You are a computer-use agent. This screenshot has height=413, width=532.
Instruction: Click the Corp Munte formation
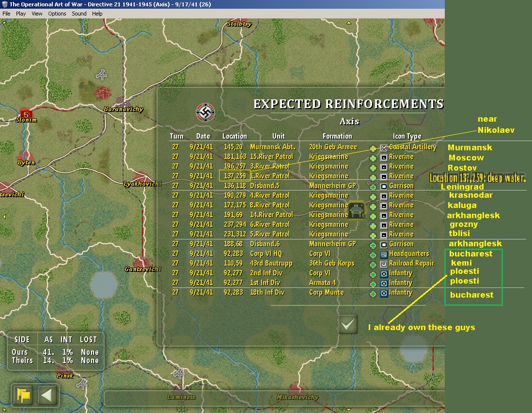click(x=327, y=292)
